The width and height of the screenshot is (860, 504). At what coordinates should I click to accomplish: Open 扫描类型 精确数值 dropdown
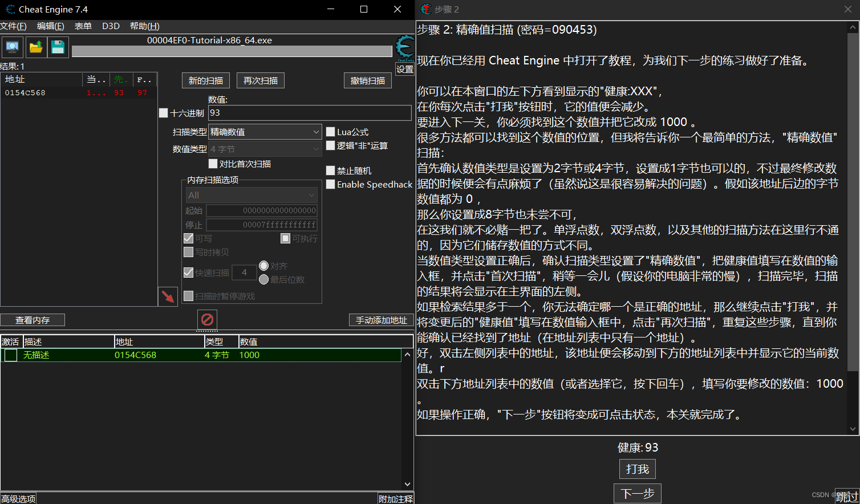pyautogui.click(x=265, y=132)
